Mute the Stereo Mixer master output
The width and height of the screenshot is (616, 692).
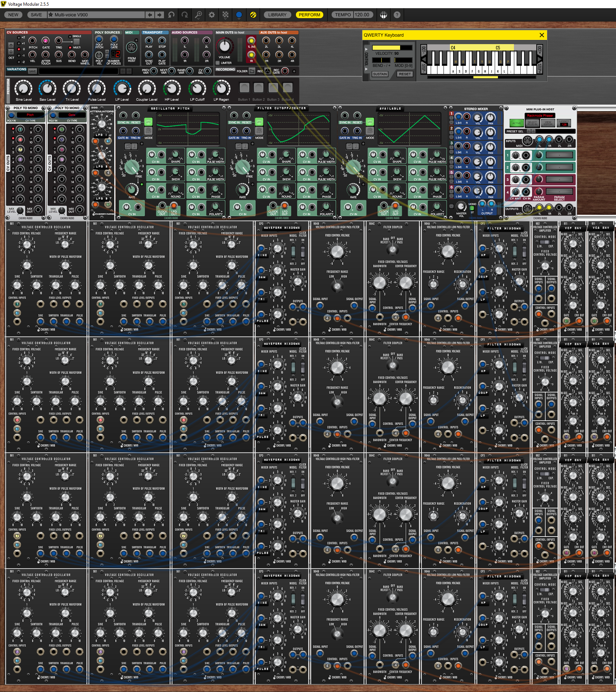(x=451, y=206)
